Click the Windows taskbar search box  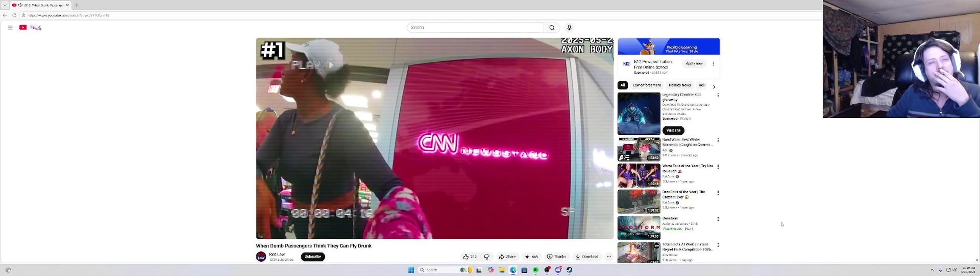click(x=446, y=270)
